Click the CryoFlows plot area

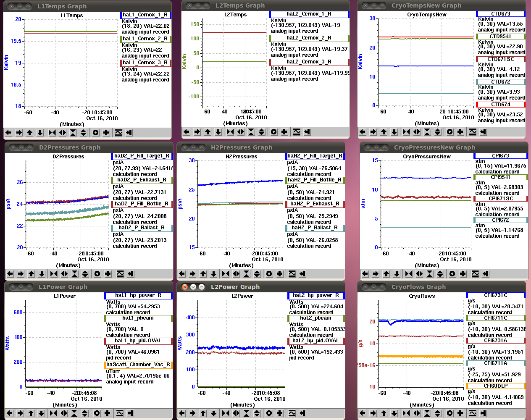(421, 344)
